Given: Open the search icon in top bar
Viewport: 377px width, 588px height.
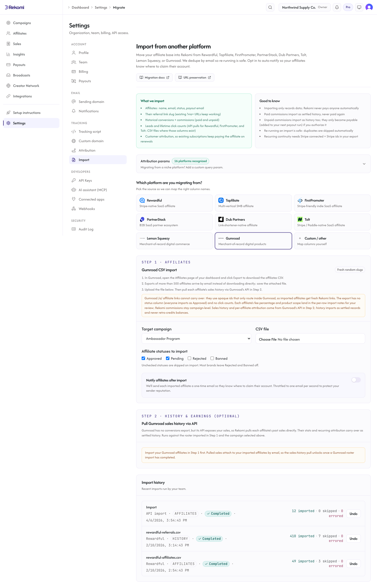Looking at the screenshot, I should pos(270,7).
